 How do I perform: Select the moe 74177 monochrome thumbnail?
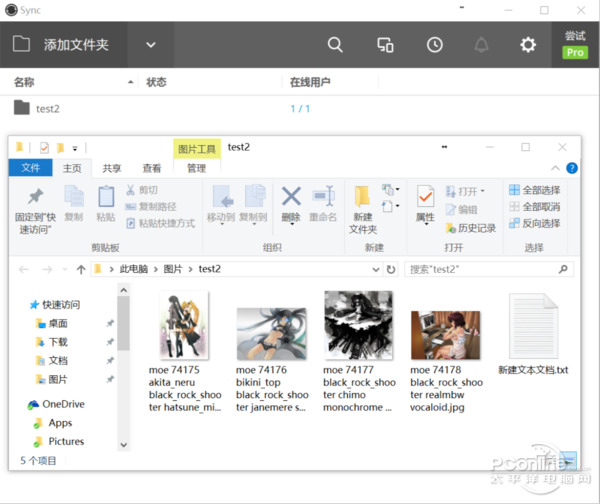pos(358,325)
